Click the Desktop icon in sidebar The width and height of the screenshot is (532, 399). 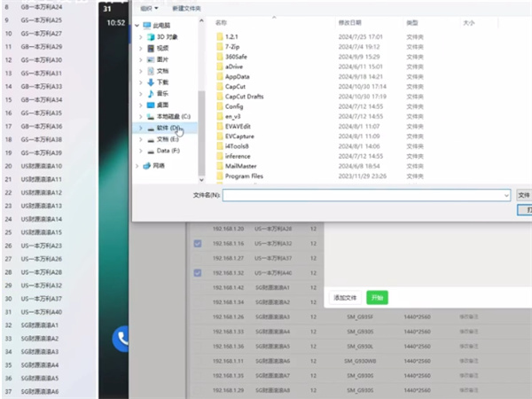click(x=151, y=105)
